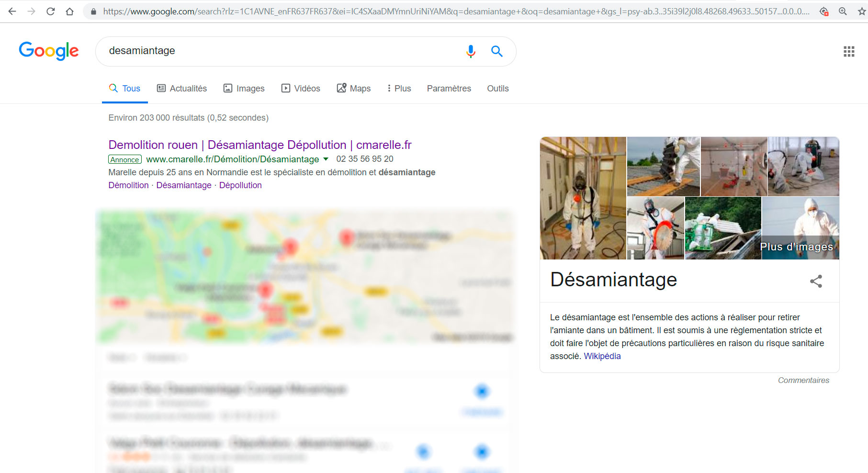Start voice search with microphone icon
Image resolution: width=868 pixels, height=473 pixels.
click(471, 51)
